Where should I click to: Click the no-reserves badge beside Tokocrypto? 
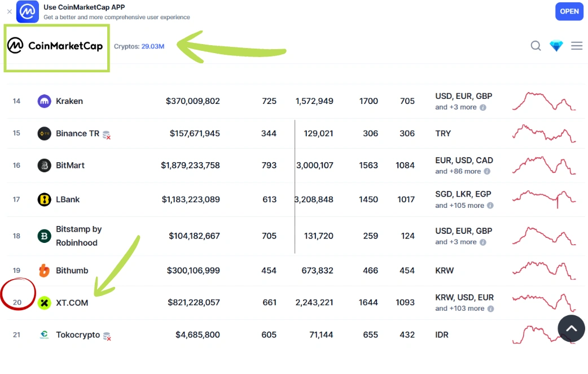point(107,336)
